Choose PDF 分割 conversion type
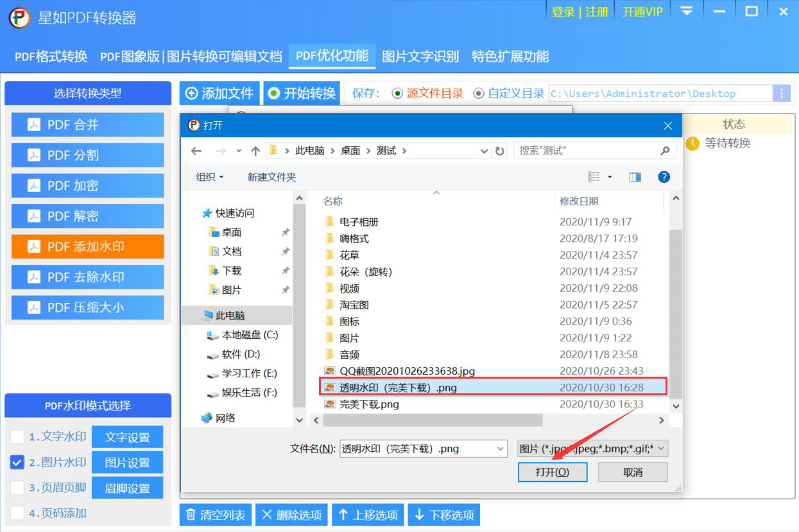The image size is (799, 532). click(87, 155)
